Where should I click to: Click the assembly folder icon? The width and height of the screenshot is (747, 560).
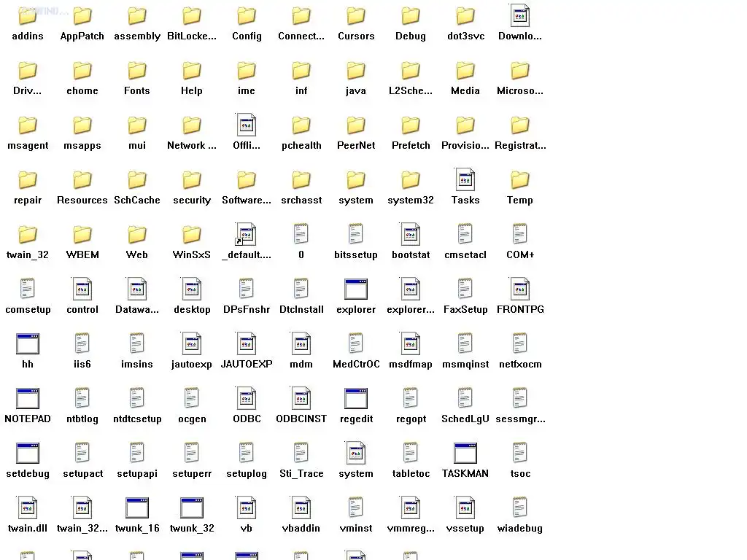tap(137, 16)
